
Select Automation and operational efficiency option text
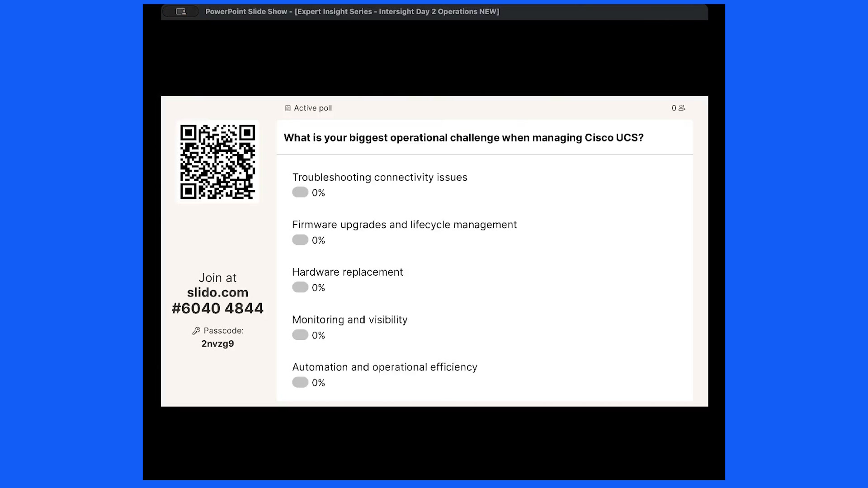tap(385, 367)
